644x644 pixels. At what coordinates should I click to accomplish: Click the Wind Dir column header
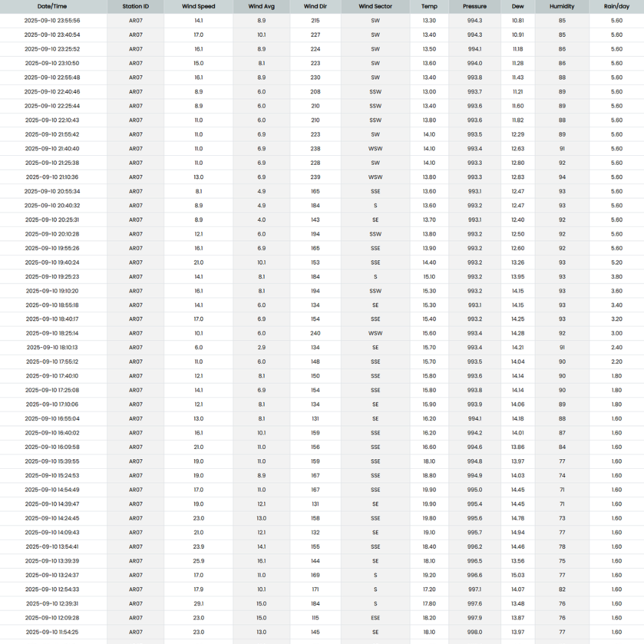315,6
